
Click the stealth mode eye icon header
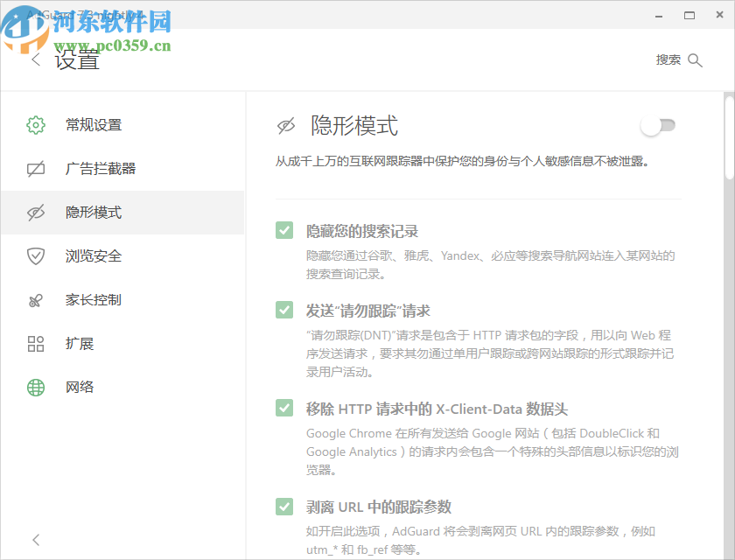(x=286, y=126)
